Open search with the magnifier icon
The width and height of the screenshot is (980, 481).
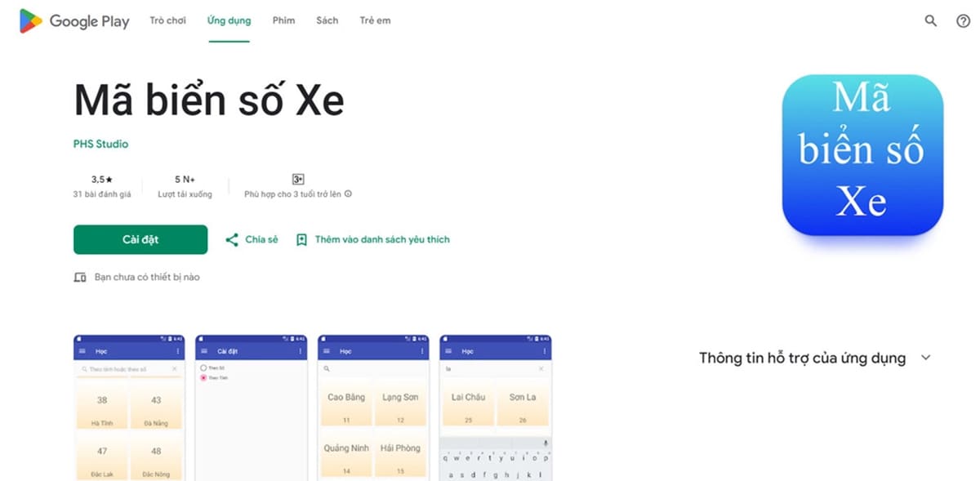pos(930,21)
